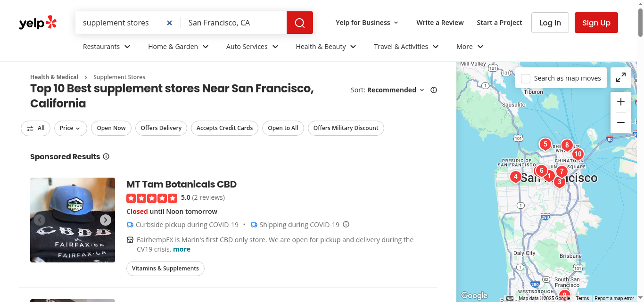
Task: Click the red Sign Up button
Action: pyautogui.click(x=596, y=23)
